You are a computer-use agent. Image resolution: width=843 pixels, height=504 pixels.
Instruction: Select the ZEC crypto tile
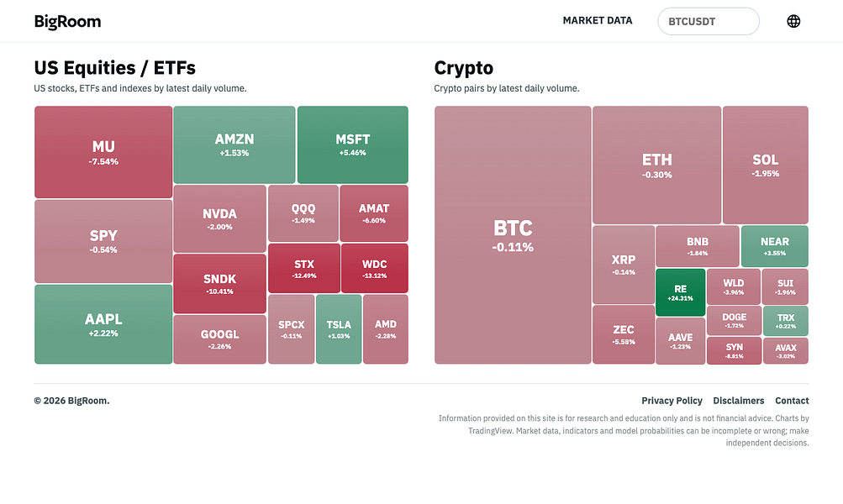(x=624, y=334)
